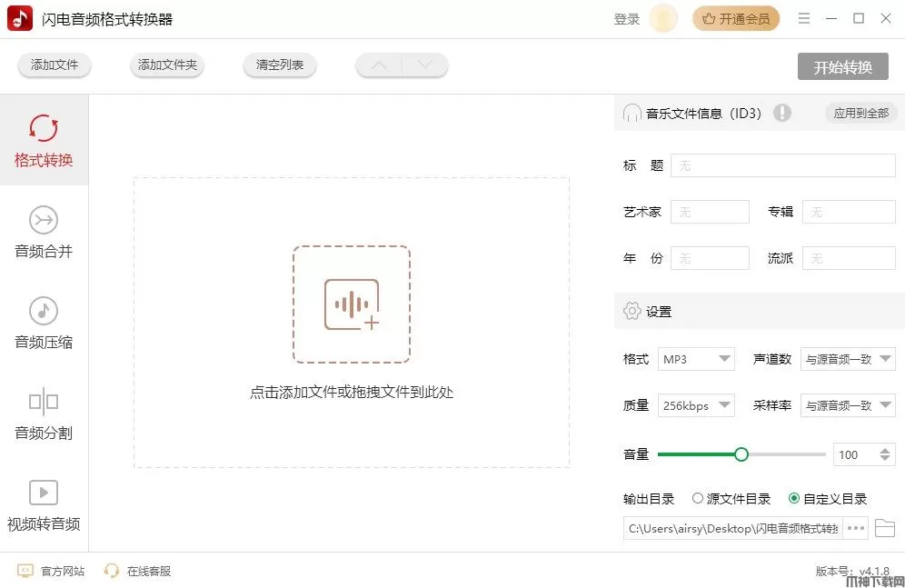
Task: Click the user avatar icon
Action: pyautogui.click(x=663, y=19)
